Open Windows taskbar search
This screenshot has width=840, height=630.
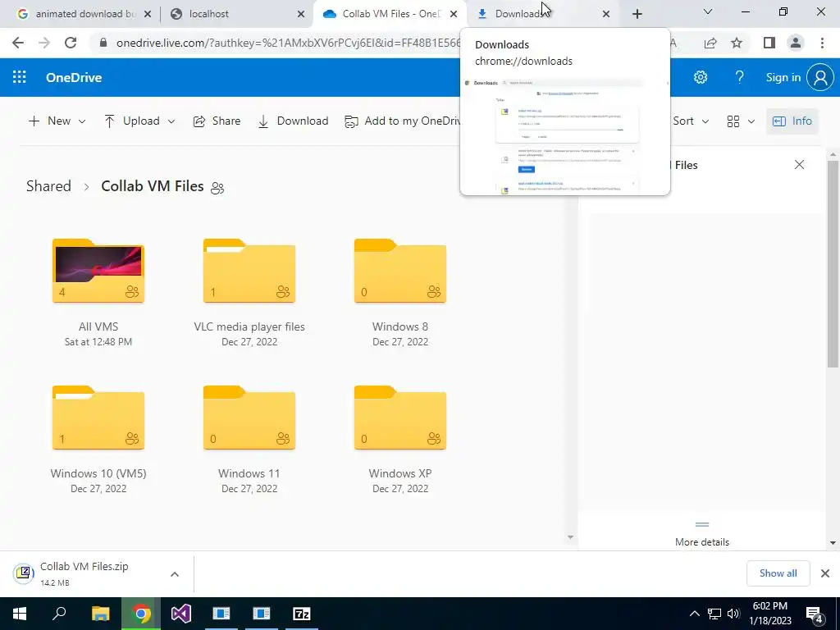point(59,614)
